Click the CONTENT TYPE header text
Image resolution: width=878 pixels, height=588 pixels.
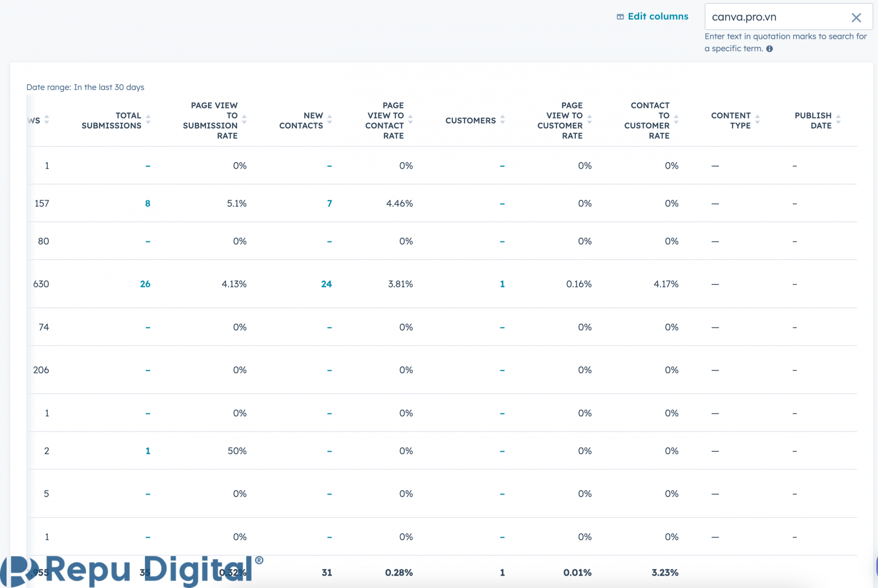731,121
